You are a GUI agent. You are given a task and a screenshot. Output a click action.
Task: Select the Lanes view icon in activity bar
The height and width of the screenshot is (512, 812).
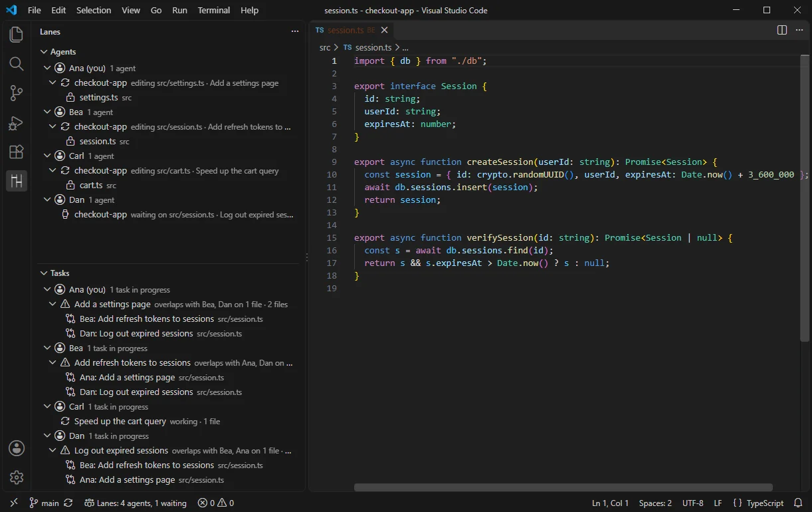pyautogui.click(x=17, y=181)
